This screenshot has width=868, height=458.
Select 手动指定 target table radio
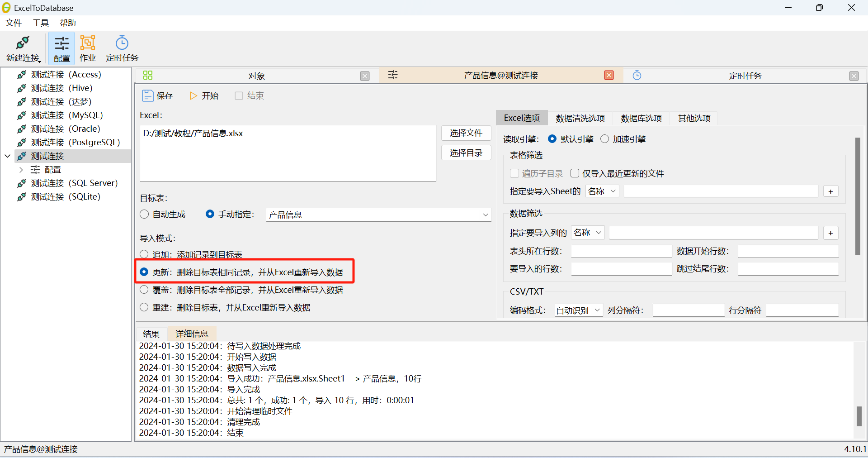tap(210, 214)
